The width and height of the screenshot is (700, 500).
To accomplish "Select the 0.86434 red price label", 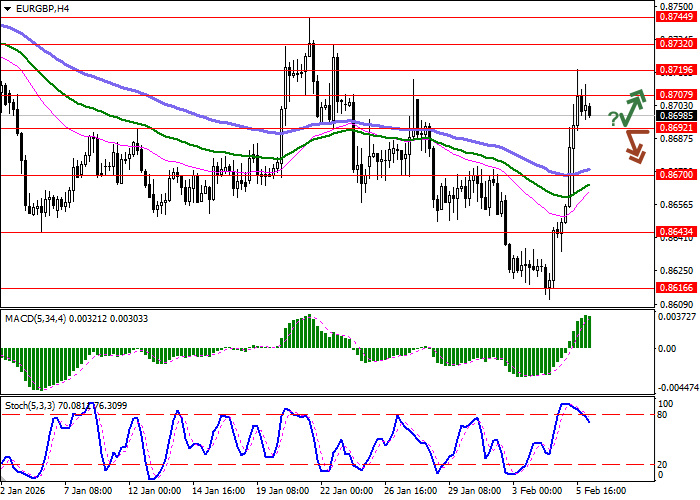I will (676, 232).
